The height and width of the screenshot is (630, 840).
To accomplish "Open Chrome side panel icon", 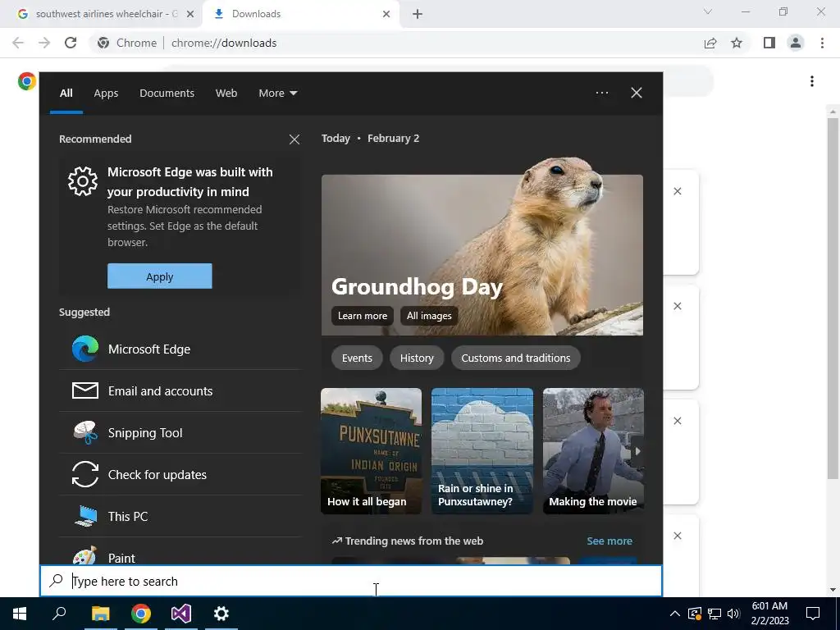I will click(769, 43).
